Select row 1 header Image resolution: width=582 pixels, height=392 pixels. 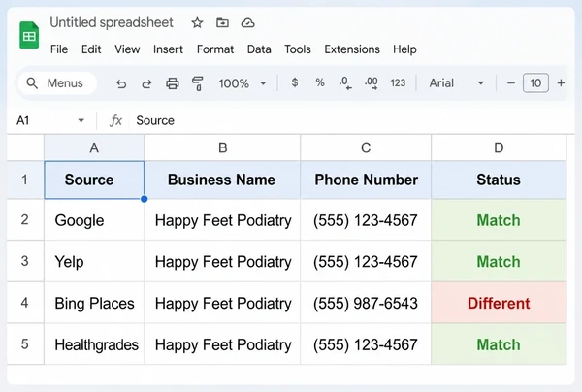pyautogui.click(x=25, y=180)
